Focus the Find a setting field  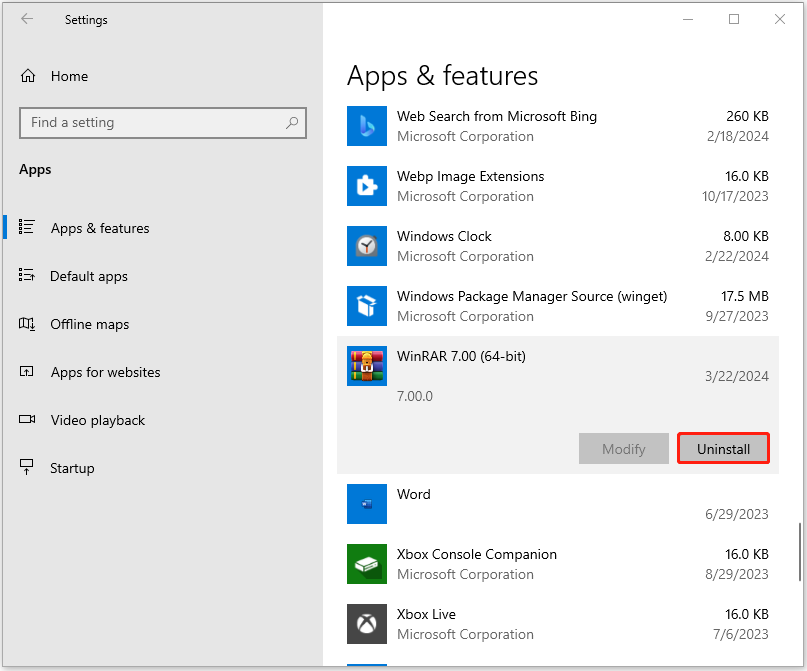(x=163, y=122)
